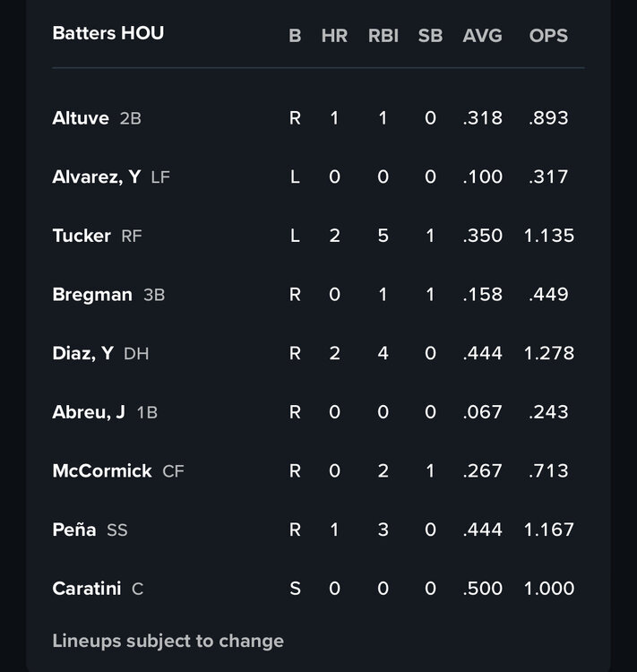Screen dimensions: 637x672
Task: Select Caratini, the catcher
Action: point(85,589)
